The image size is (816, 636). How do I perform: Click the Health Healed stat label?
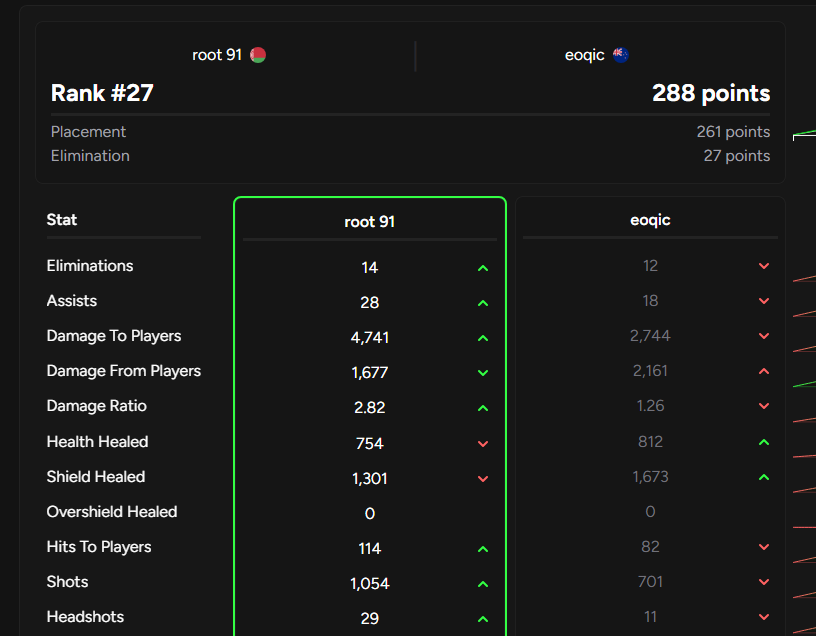click(x=97, y=442)
